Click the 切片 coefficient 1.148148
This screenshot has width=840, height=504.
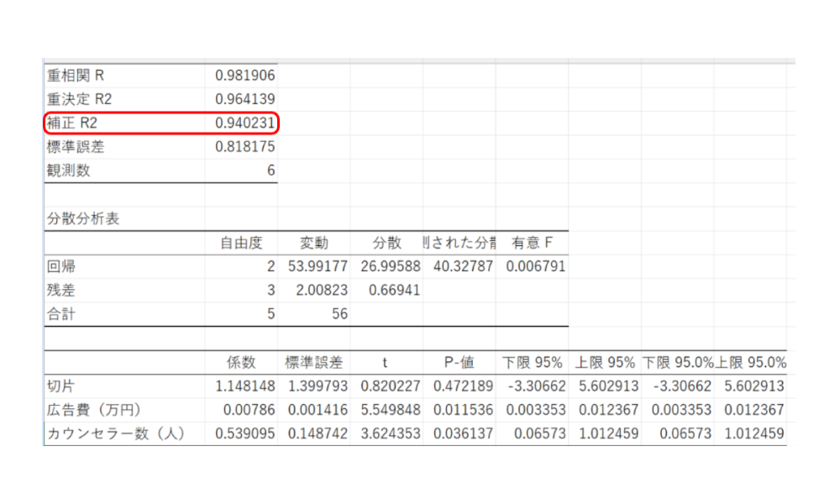(244, 386)
